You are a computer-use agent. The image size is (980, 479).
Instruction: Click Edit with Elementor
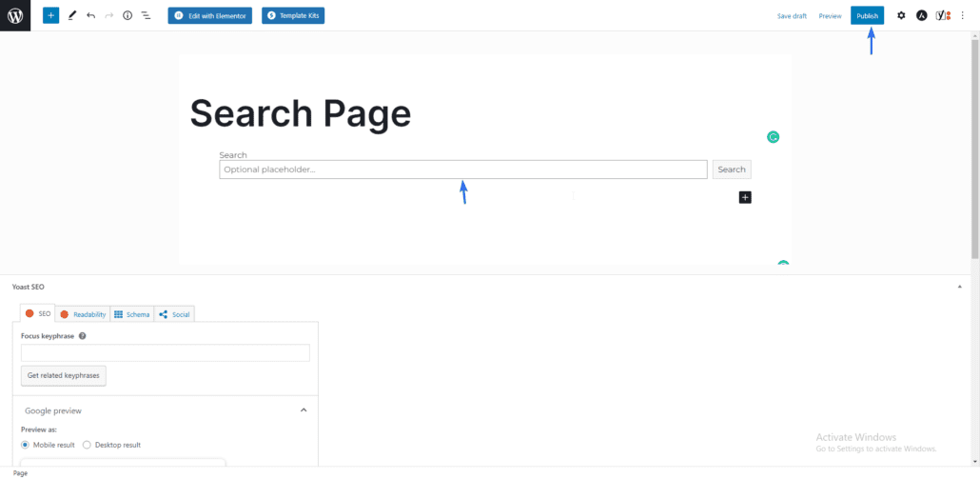(x=210, y=15)
